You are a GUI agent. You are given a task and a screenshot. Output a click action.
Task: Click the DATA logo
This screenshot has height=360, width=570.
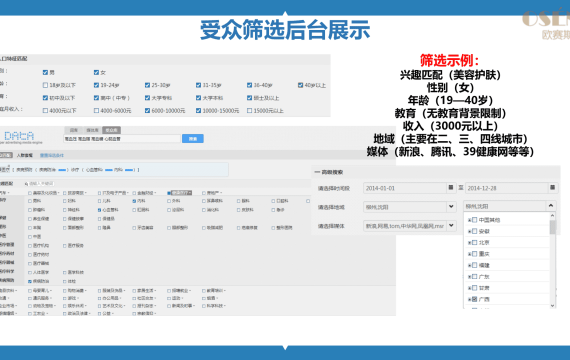[x=19, y=136]
